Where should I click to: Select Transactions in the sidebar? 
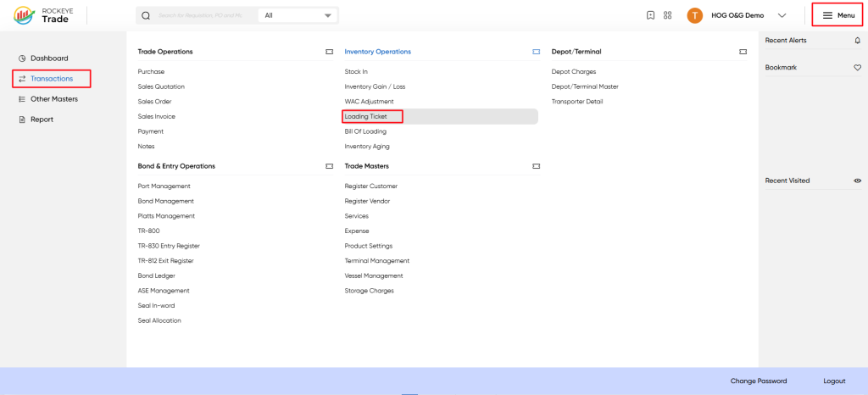(52, 79)
